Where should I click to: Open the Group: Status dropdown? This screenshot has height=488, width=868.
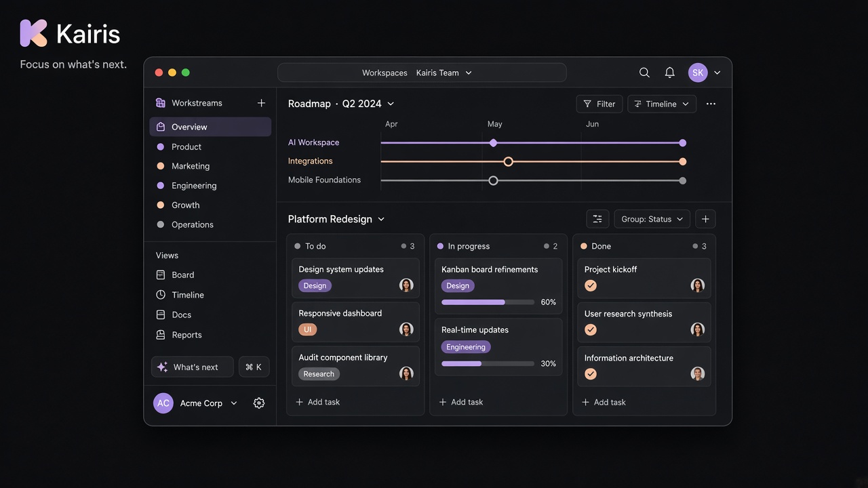tap(652, 219)
